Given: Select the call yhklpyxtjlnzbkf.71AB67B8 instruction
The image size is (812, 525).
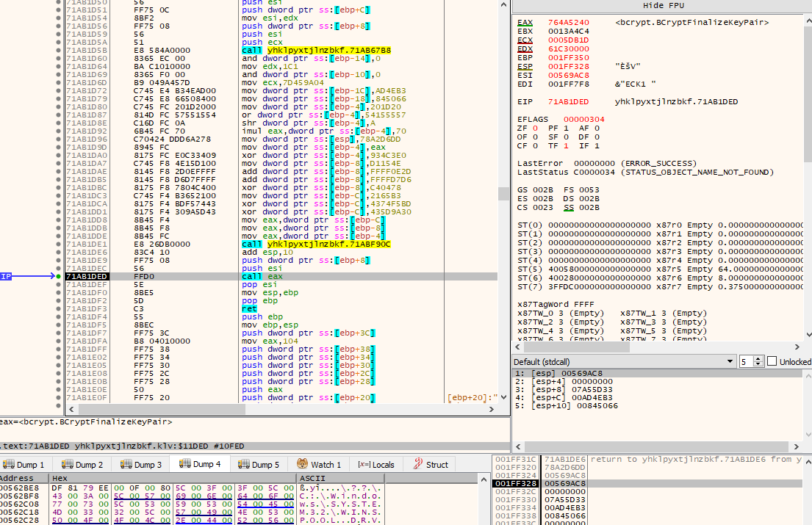Looking at the screenshot, I should click(x=316, y=50).
